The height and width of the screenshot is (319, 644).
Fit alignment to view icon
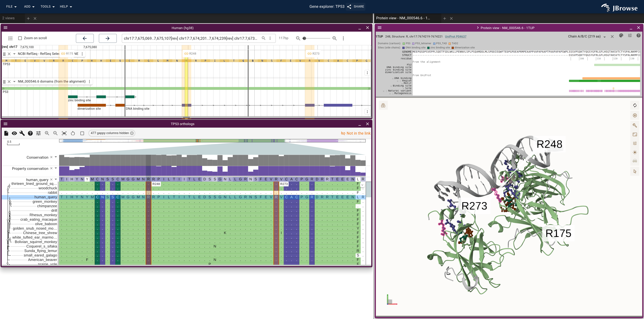coord(64,133)
